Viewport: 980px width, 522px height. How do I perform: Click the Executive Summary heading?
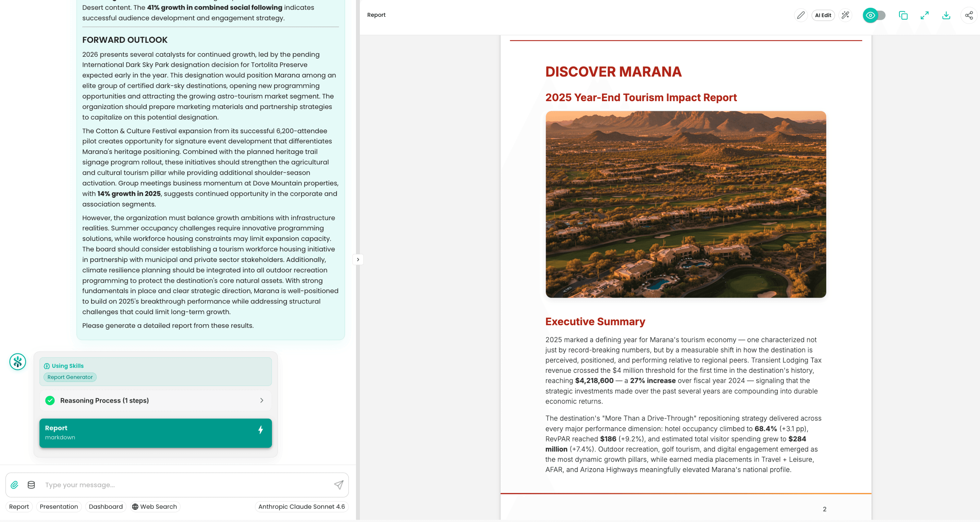pyautogui.click(x=595, y=321)
